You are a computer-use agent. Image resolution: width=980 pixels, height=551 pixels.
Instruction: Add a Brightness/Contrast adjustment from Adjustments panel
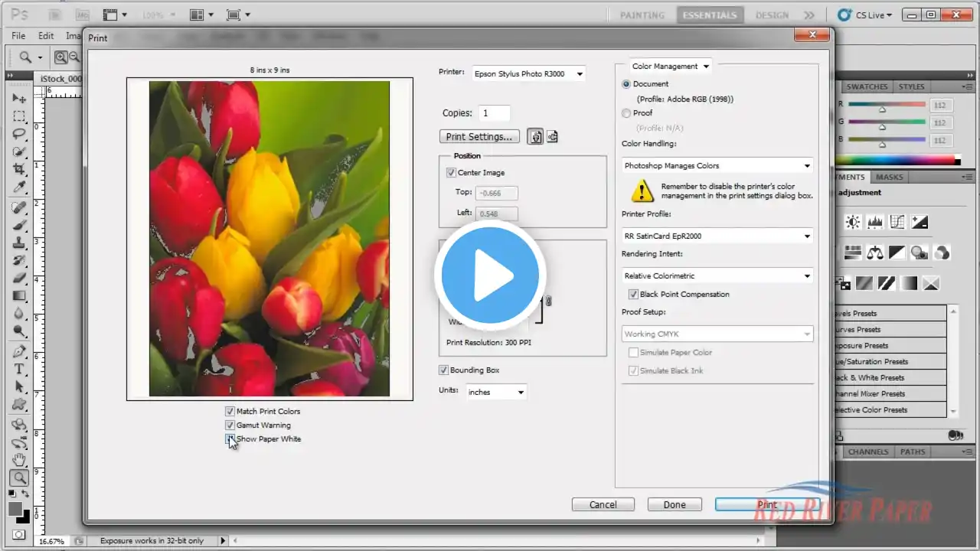click(x=852, y=223)
